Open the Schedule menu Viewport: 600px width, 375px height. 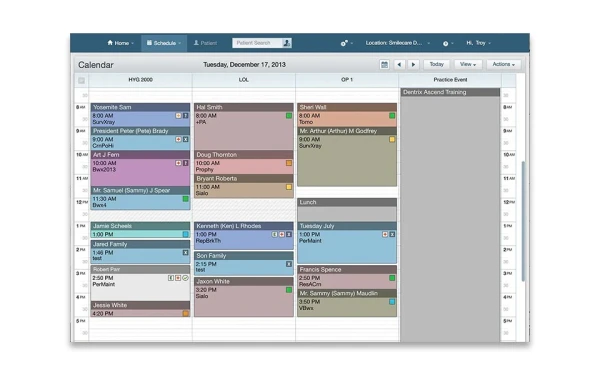point(164,43)
